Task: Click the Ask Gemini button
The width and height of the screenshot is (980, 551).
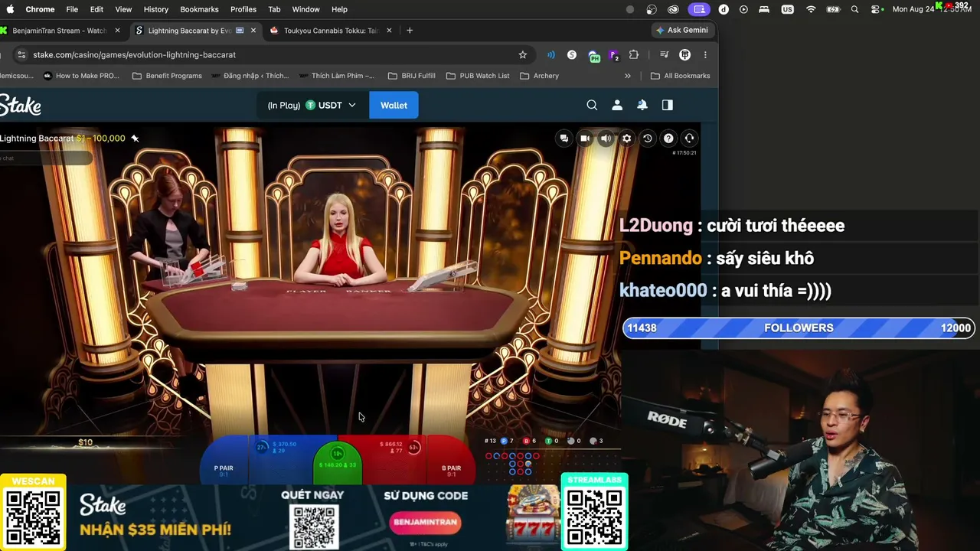Action: 682,30
